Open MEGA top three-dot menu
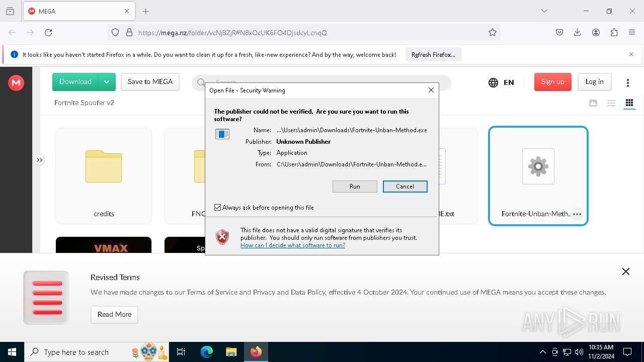 [627, 82]
